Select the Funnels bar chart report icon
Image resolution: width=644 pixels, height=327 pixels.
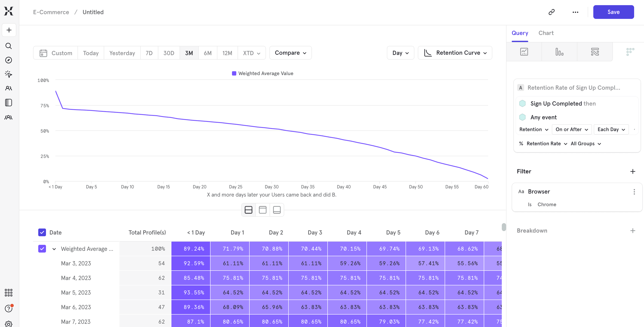click(x=559, y=52)
